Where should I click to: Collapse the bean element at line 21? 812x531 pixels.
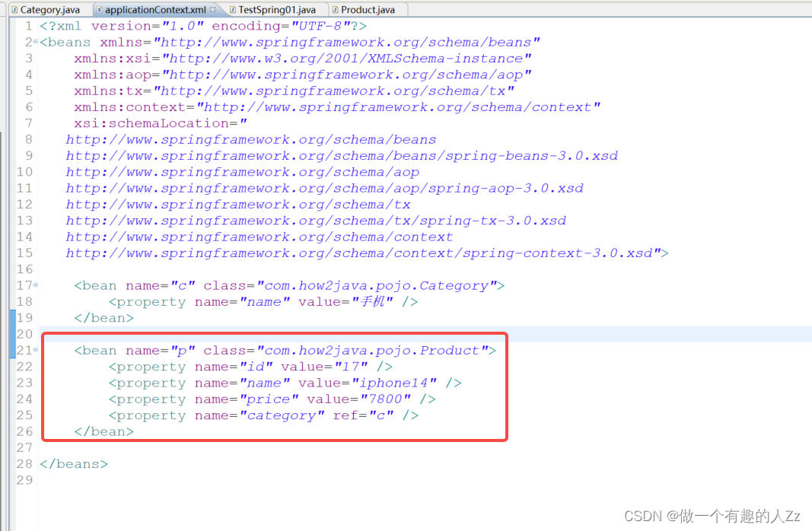click(x=36, y=349)
